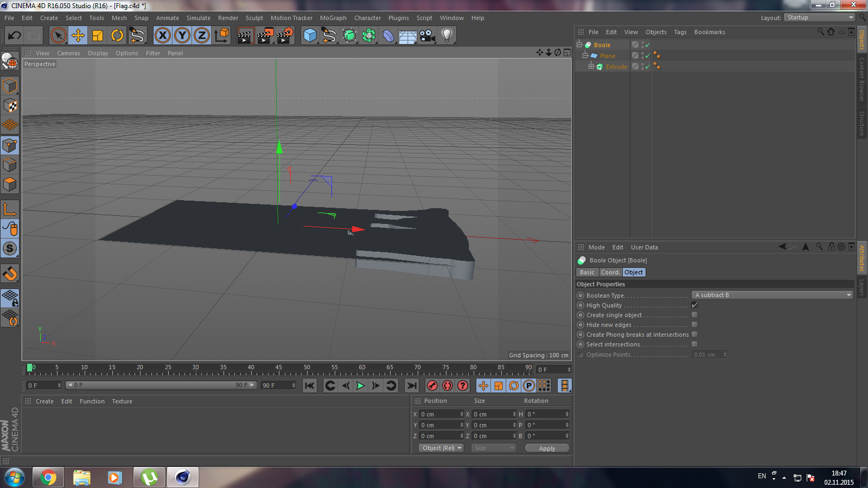Switch to Texture mode in left palette
868x488 pixels.
pyautogui.click(x=10, y=105)
